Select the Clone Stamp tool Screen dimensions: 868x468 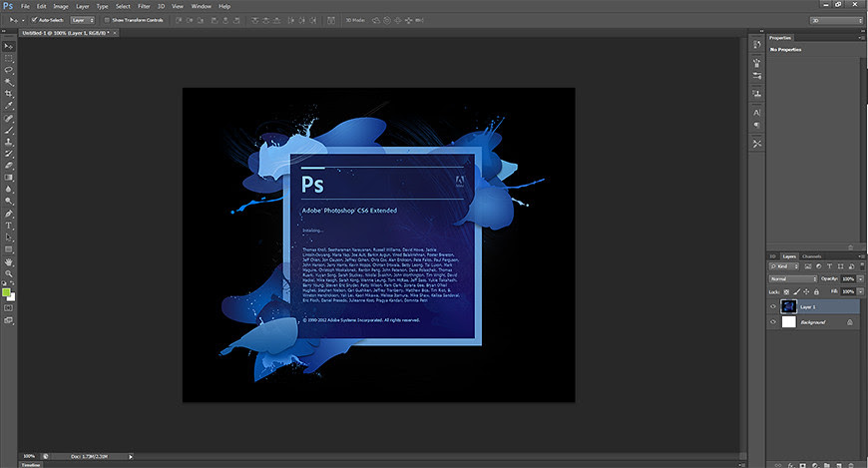8,143
